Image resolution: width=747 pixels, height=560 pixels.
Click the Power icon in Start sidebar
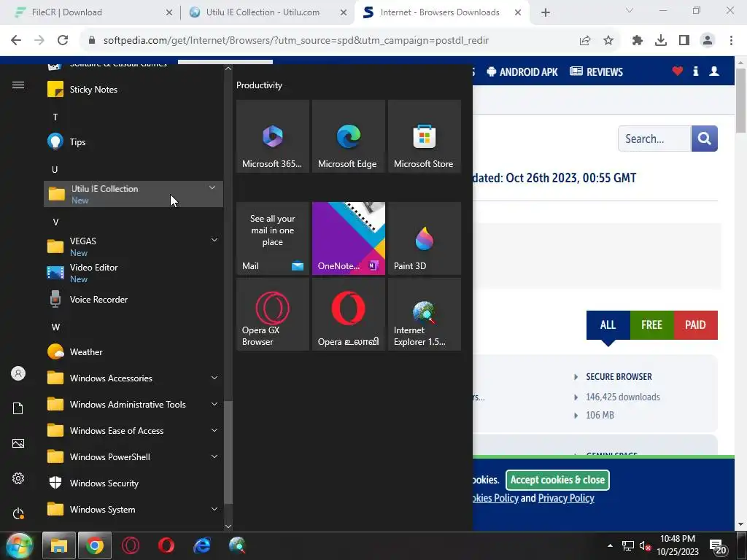pyautogui.click(x=18, y=514)
